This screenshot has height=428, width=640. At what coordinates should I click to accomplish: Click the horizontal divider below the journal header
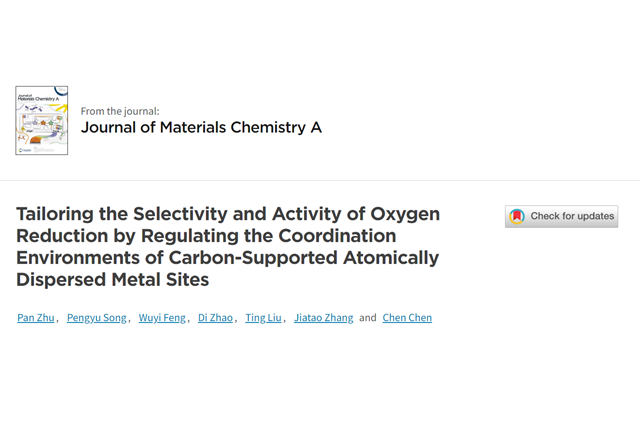point(320,181)
